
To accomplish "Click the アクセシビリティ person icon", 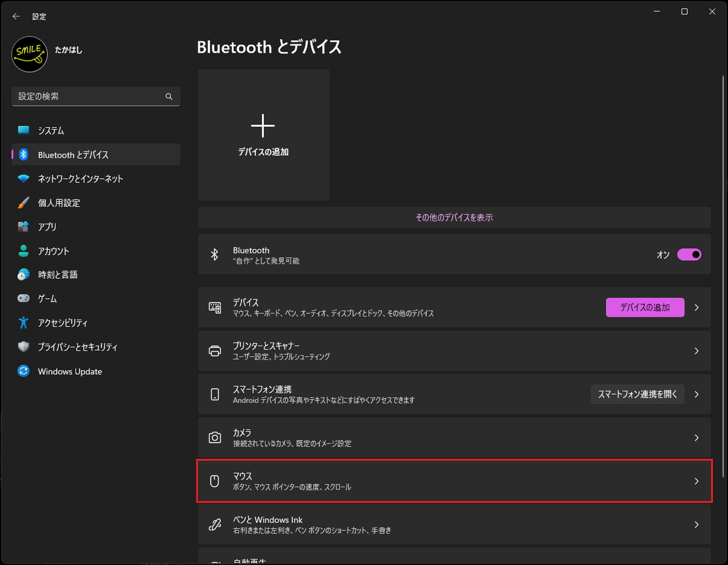I will 24,323.
